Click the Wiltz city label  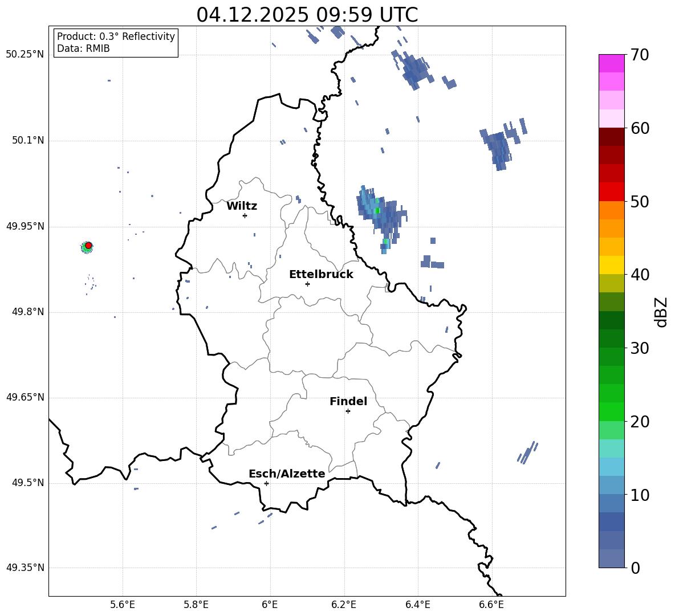click(x=242, y=206)
